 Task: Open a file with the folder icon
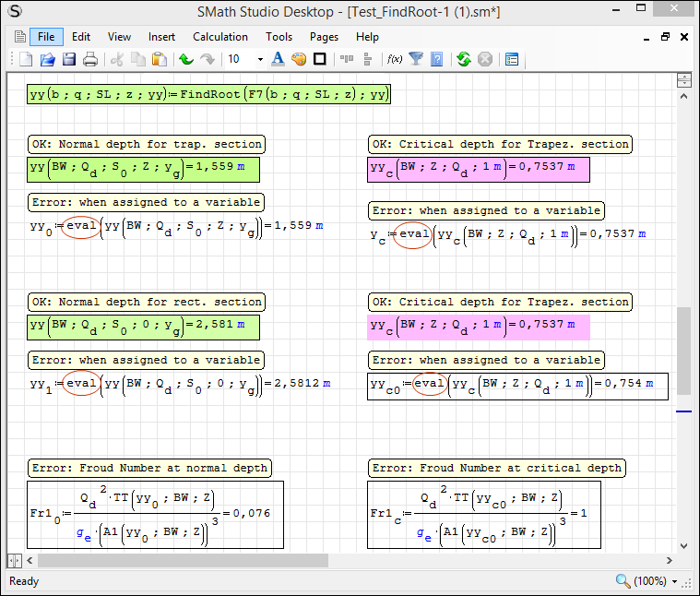(48, 60)
